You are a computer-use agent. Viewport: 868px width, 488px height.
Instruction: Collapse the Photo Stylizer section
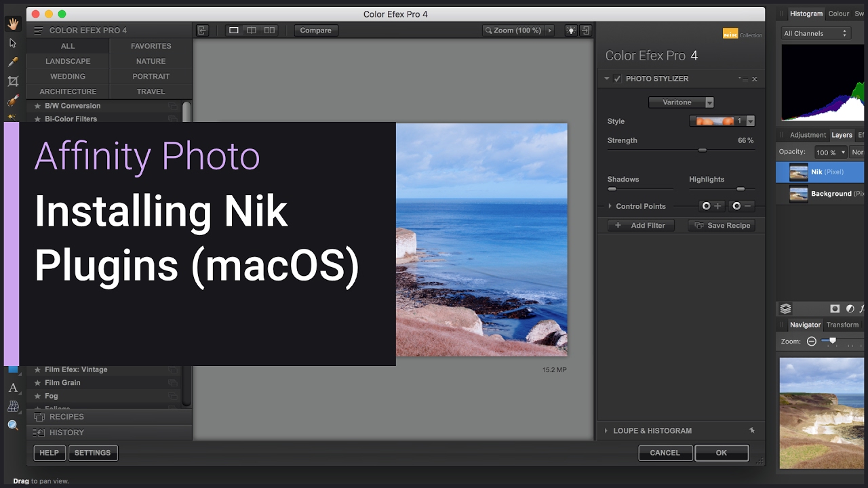tap(606, 79)
